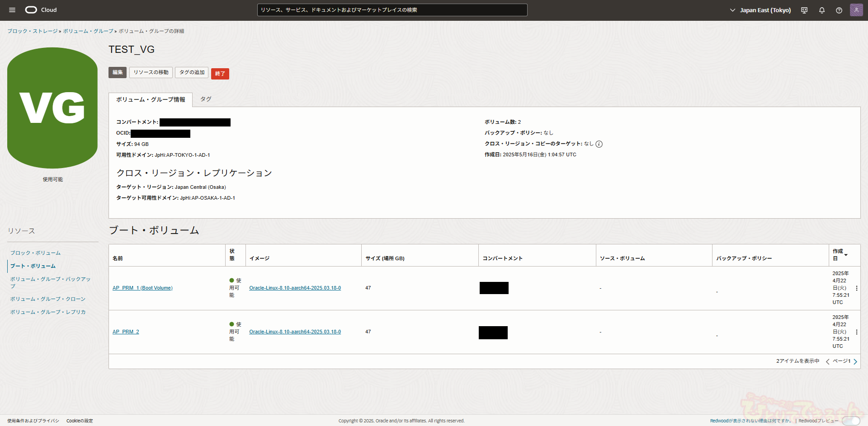This screenshot has height=426, width=868.
Task: Open the AP_PRM_2 boot volume link
Action: tap(126, 332)
